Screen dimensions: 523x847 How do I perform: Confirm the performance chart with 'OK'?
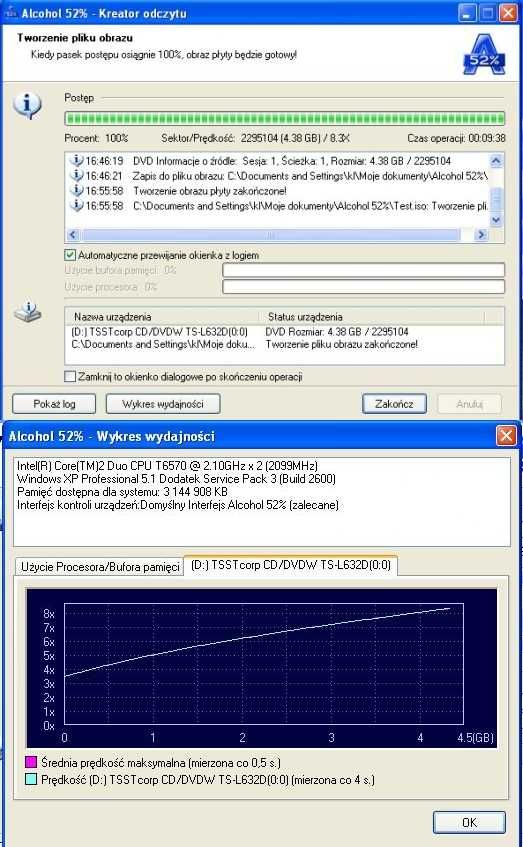coord(469,822)
